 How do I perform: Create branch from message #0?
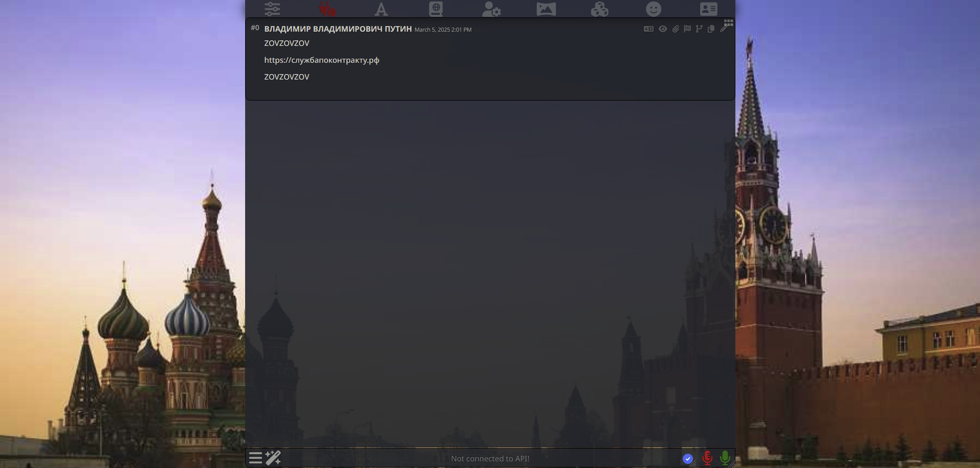[x=699, y=29]
